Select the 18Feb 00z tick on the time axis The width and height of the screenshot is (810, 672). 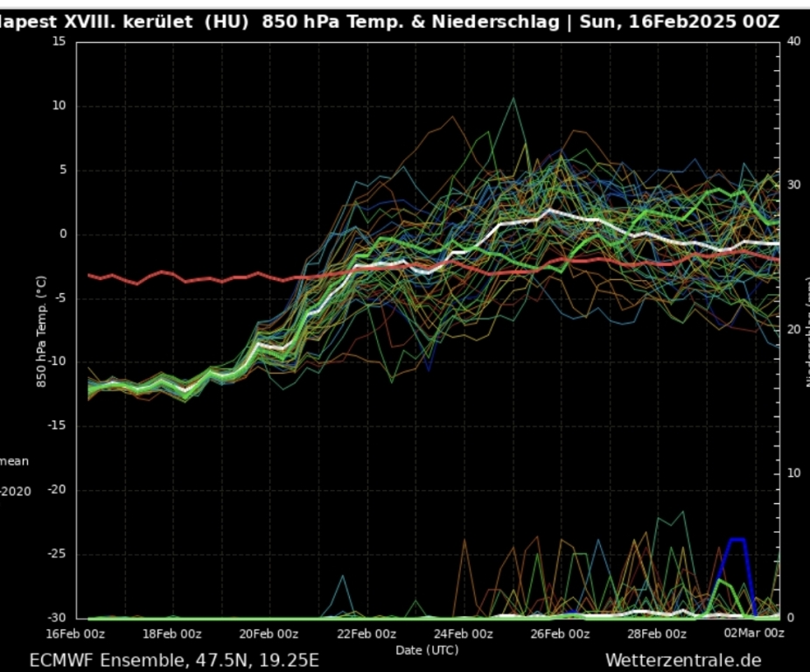pos(171,633)
